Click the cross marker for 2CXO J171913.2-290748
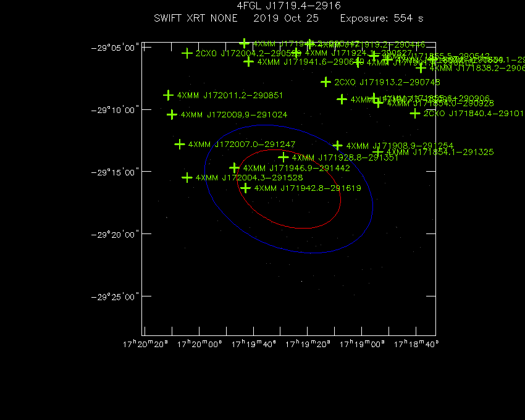The height and width of the screenshot is (420, 525). (x=325, y=82)
